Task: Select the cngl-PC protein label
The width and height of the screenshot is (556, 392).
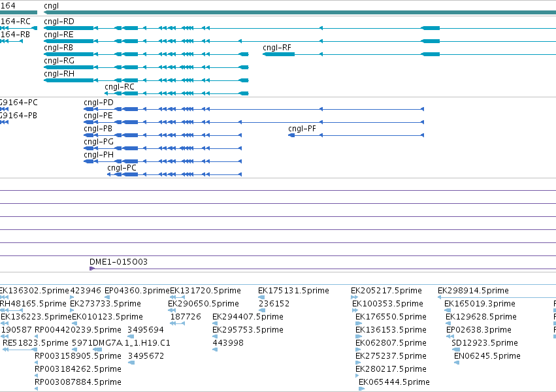Action: coord(122,169)
